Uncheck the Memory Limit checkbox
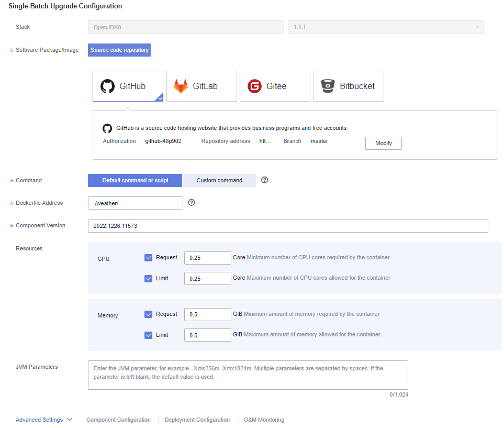The width and height of the screenshot is (504, 428). pyautogui.click(x=148, y=335)
